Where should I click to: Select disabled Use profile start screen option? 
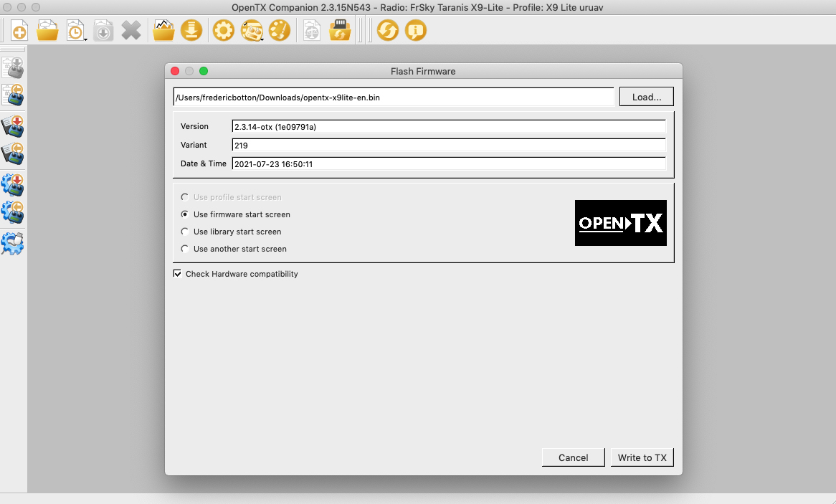pos(232,197)
